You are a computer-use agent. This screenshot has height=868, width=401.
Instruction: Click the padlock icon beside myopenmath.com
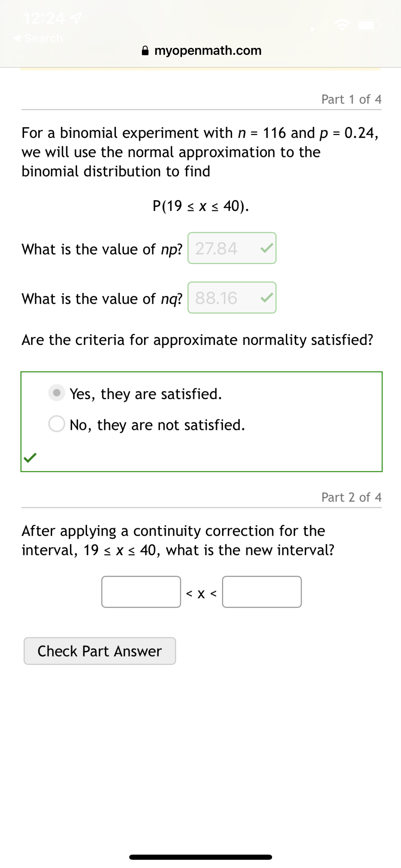(x=145, y=50)
